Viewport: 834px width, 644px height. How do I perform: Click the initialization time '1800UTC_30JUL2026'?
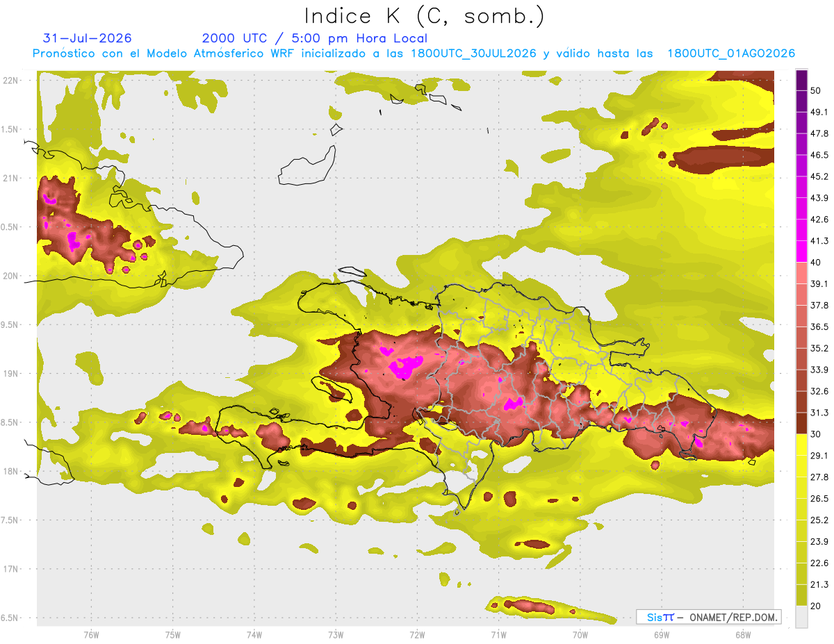473,53
